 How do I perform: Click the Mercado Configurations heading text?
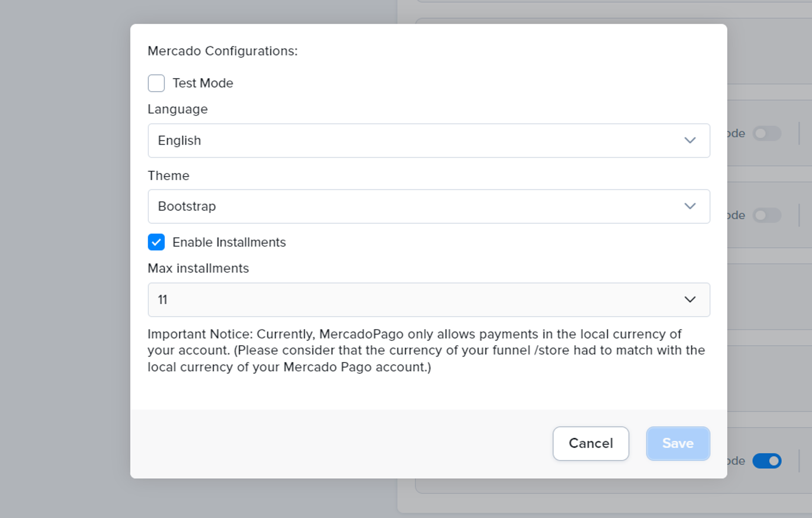click(x=222, y=51)
